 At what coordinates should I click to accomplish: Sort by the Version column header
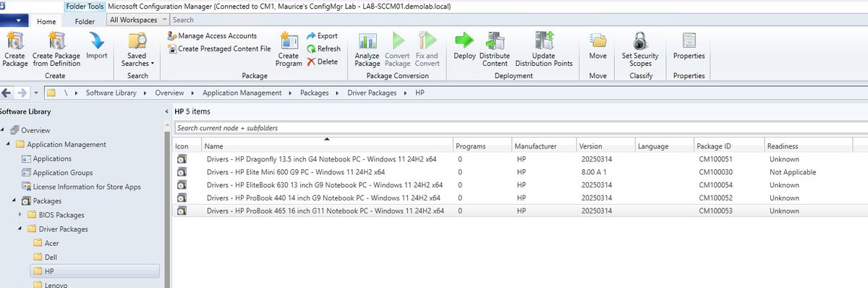tap(606, 146)
